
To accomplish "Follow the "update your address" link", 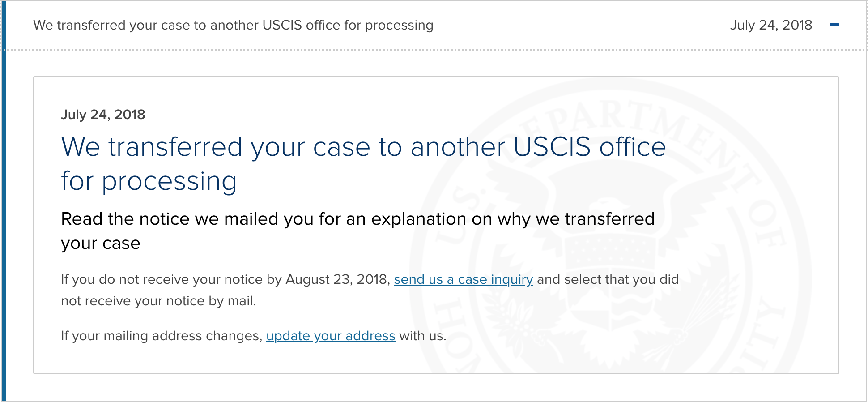I will (331, 336).
